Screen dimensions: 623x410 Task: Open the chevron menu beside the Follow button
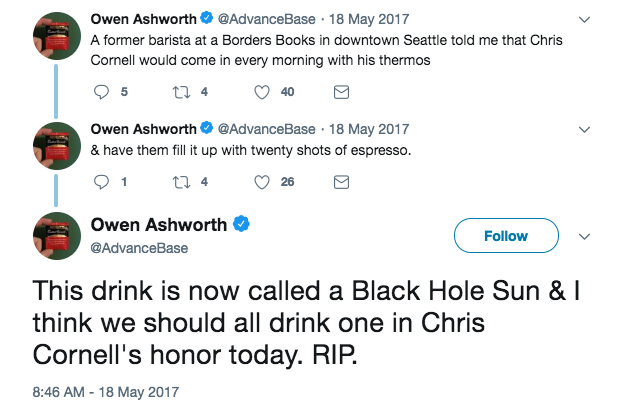(x=585, y=237)
